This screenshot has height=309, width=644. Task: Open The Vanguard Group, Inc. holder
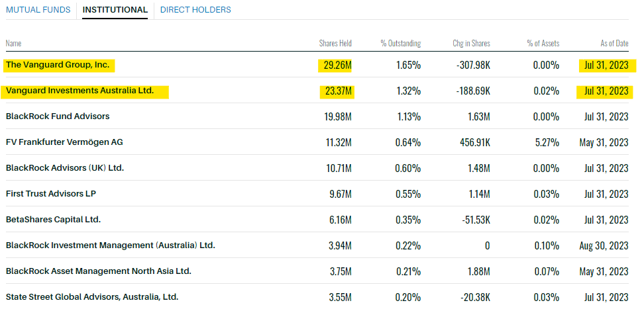[58, 65]
